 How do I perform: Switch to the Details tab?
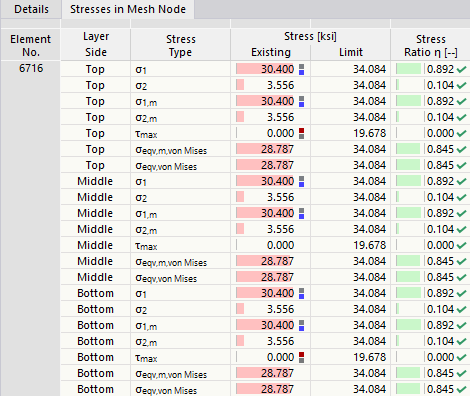31,9
